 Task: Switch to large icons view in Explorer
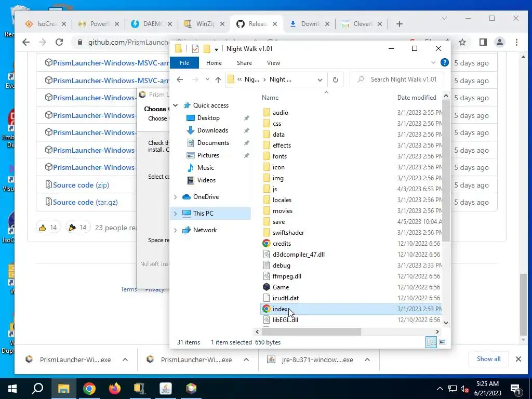[x=443, y=342]
